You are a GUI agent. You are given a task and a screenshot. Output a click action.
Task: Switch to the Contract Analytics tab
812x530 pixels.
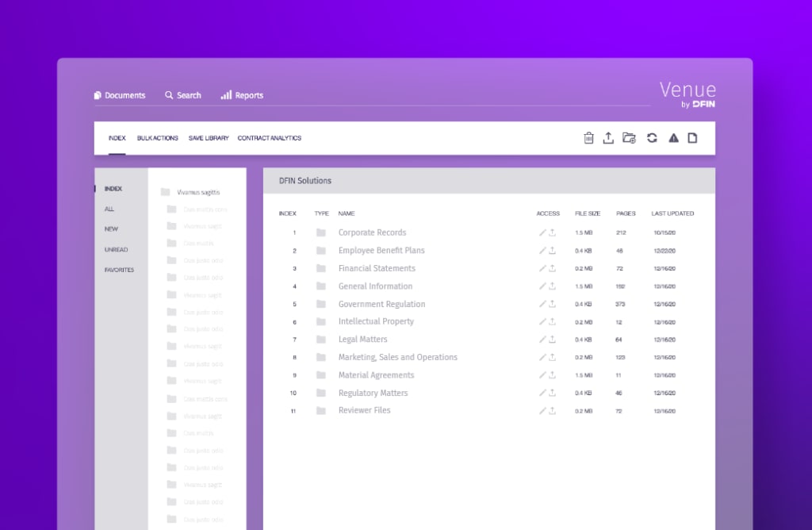270,138
